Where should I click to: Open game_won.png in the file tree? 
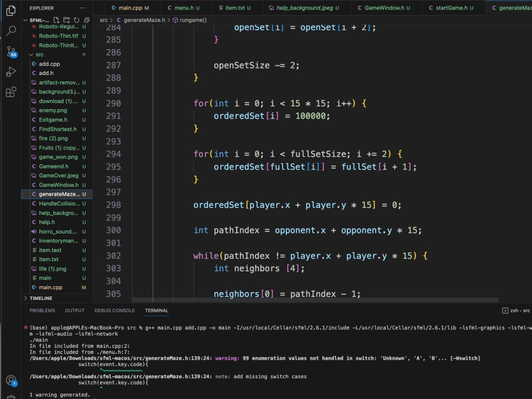[x=57, y=157]
